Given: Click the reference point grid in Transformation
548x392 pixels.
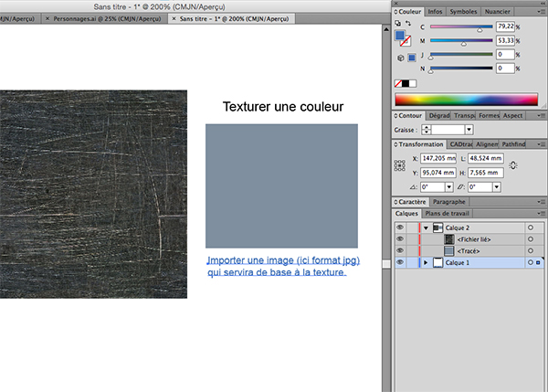Looking at the screenshot, I should (399, 165).
